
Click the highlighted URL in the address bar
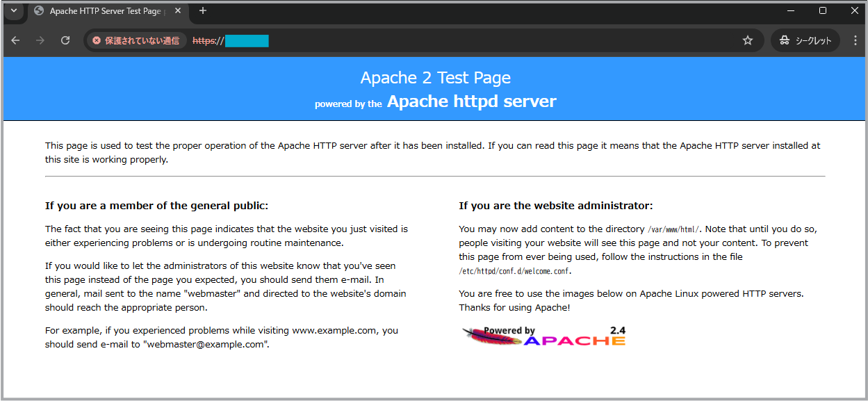(247, 40)
